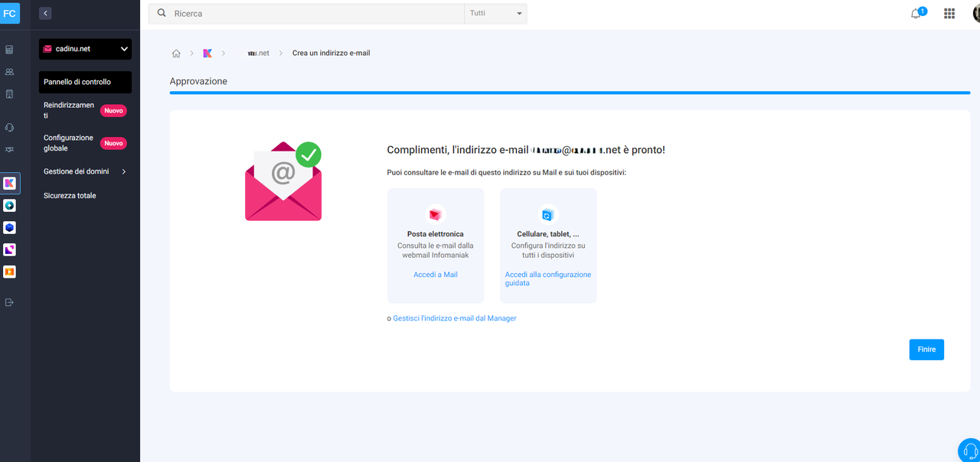Follow Accedi alla configurazione guidata link
Image resolution: width=980 pixels, height=462 pixels.
(548, 278)
